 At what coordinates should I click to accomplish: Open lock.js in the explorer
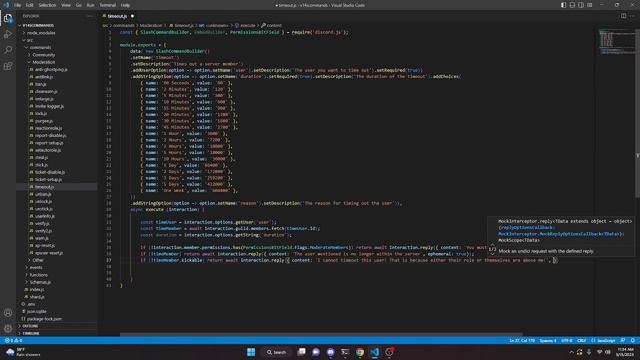pyautogui.click(x=41, y=113)
